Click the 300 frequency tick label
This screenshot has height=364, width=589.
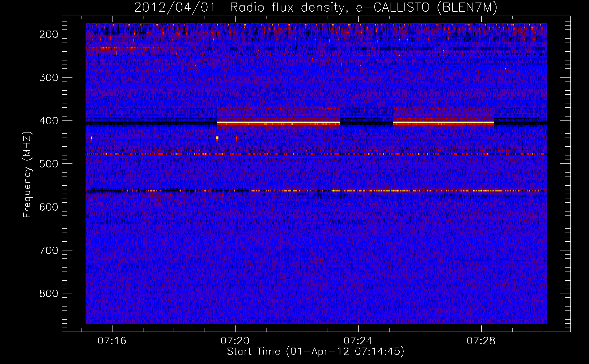[x=49, y=78]
